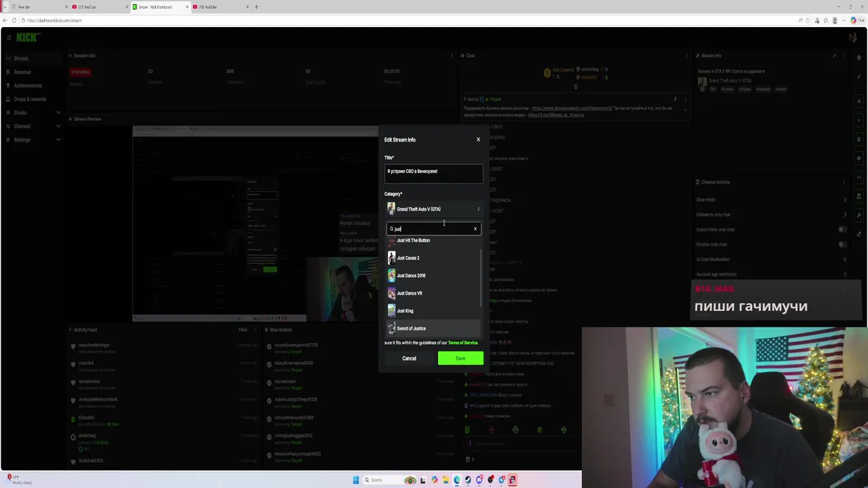
Task: Open the Terms of Service link
Action: click(463, 343)
